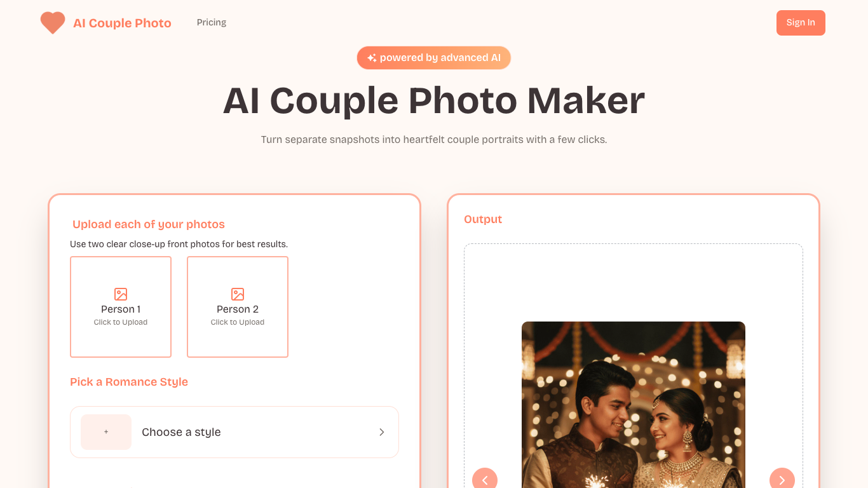Viewport: 868px width, 488px height.
Task: Click the Person 2 Click to Upload text
Action: pyautogui.click(x=238, y=322)
